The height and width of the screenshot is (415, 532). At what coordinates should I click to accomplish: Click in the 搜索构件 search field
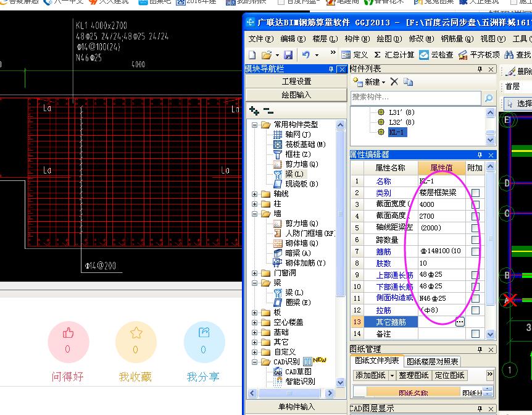(x=415, y=98)
